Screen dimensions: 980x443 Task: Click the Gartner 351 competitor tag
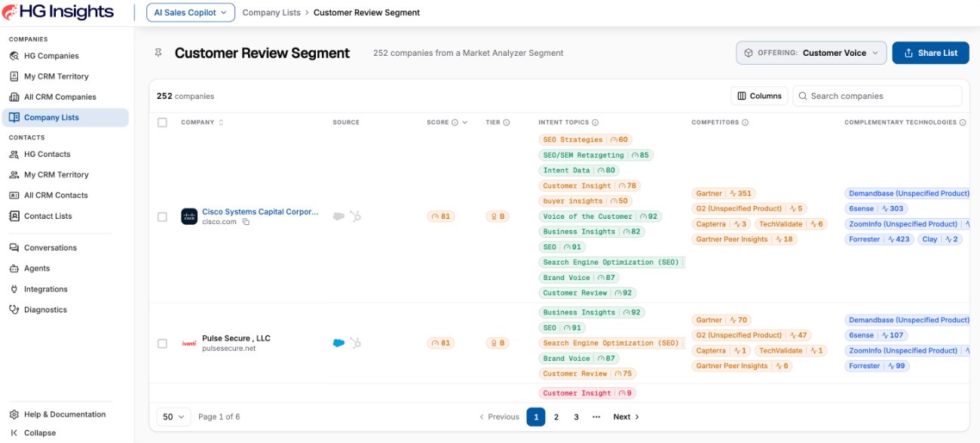[724, 193]
